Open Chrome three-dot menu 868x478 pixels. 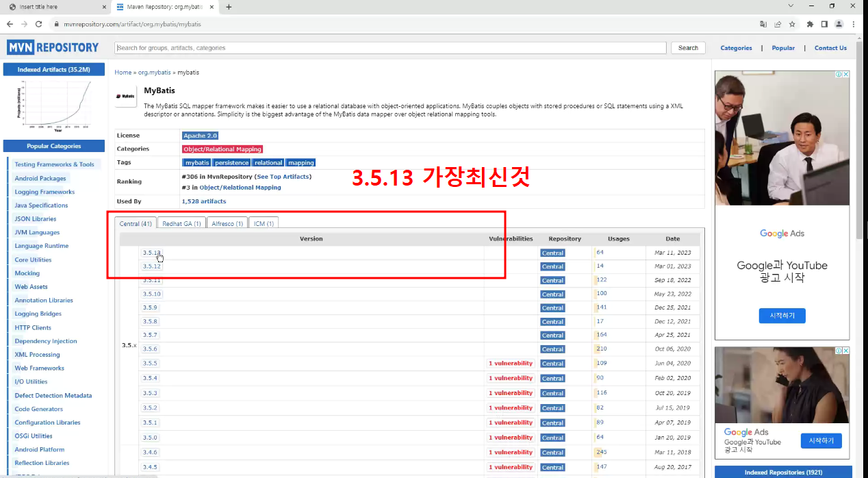[x=854, y=24]
